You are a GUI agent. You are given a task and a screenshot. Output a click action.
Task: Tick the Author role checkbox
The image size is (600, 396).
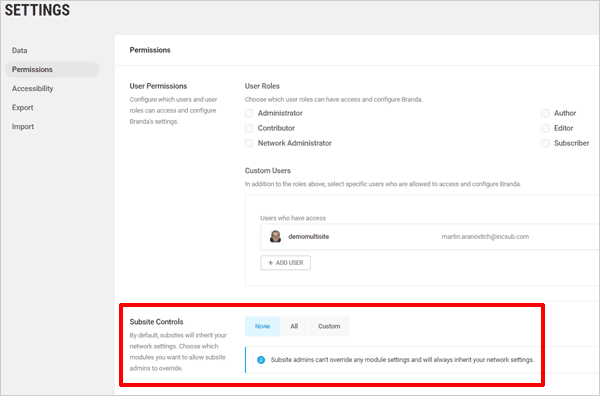(545, 113)
